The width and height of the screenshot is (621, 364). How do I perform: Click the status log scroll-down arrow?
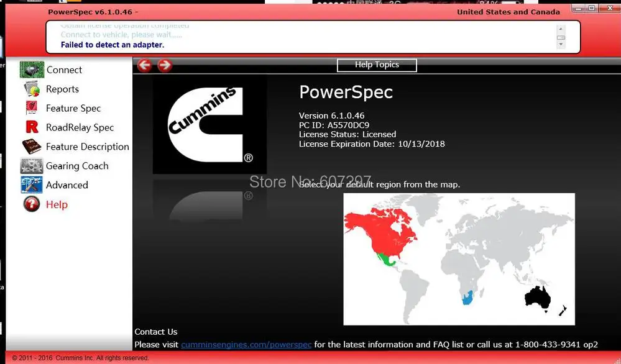(x=561, y=45)
